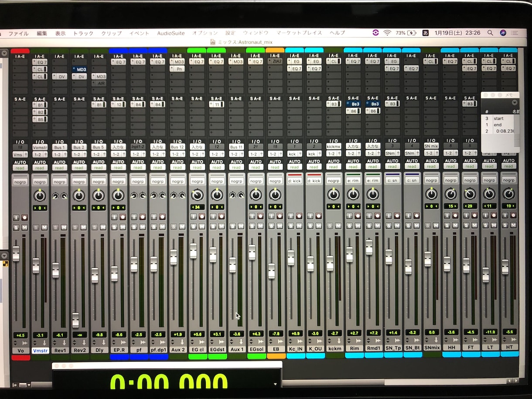
Task: Solo the Vo track
Action: click(x=17, y=227)
